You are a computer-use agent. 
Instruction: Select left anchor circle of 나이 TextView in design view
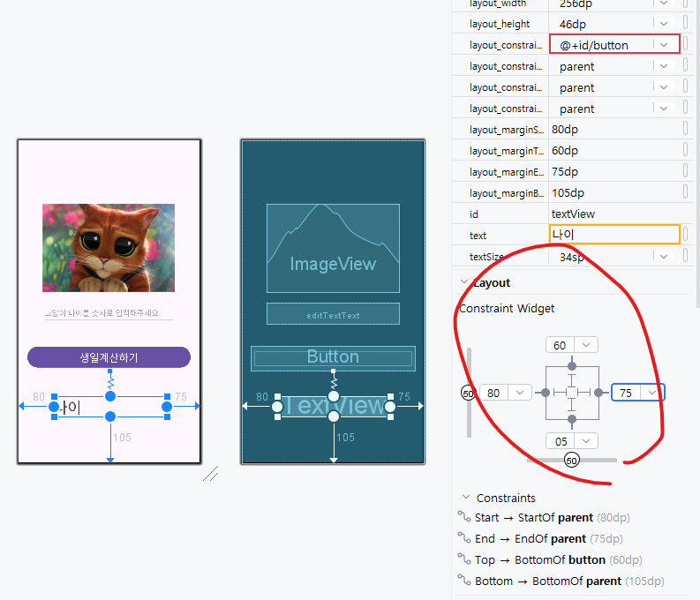point(54,407)
